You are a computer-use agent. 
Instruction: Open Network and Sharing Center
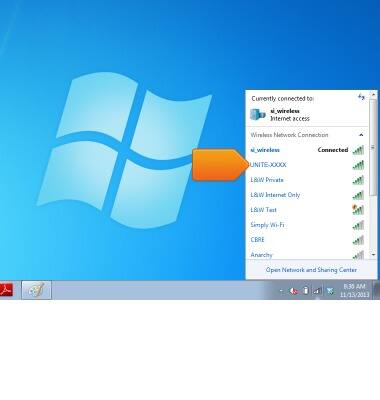pos(311,270)
